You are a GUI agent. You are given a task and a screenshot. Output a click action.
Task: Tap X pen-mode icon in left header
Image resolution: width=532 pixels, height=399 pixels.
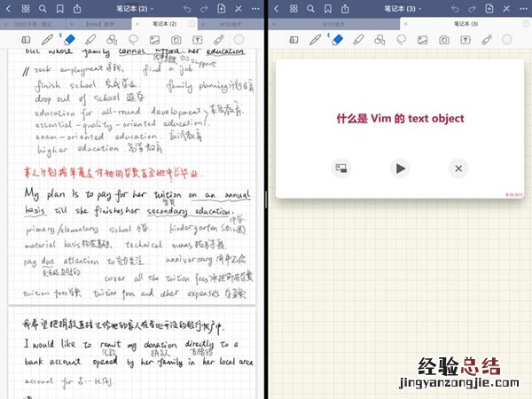239,9
